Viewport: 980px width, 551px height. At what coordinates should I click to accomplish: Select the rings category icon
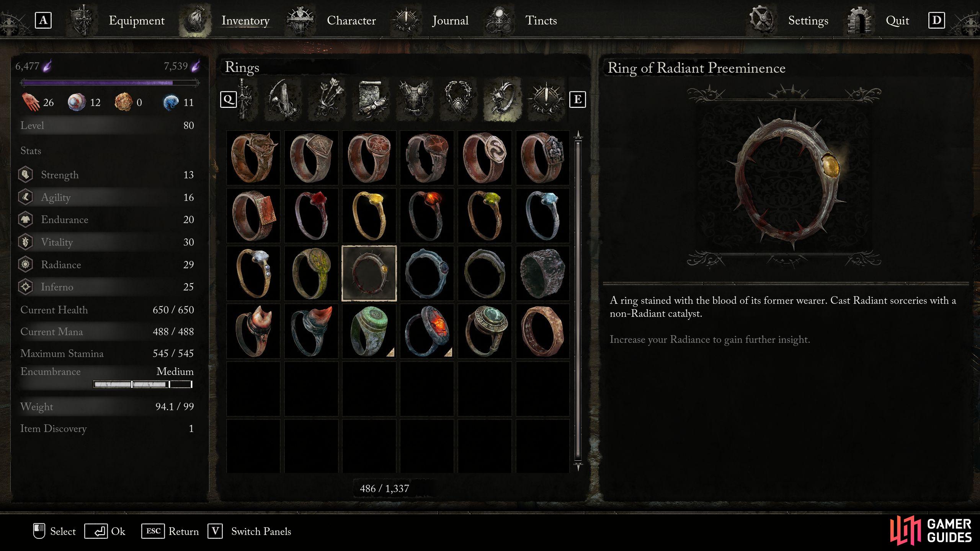pyautogui.click(x=502, y=99)
